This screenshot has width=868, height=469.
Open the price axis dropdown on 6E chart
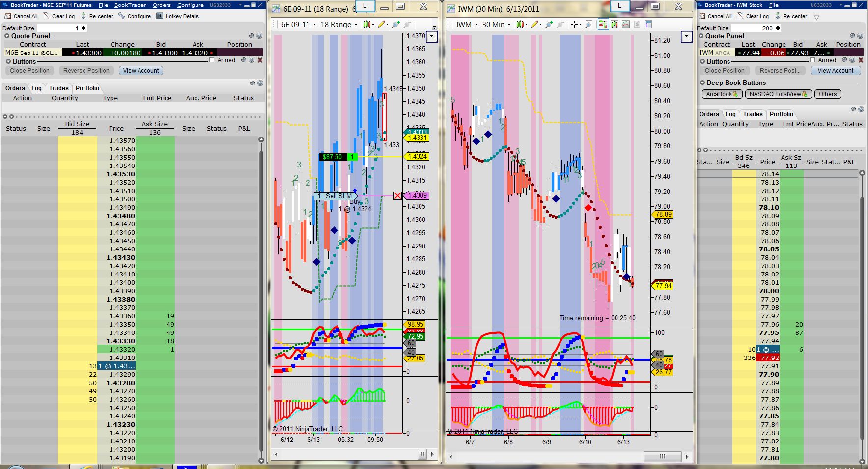[432, 36]
